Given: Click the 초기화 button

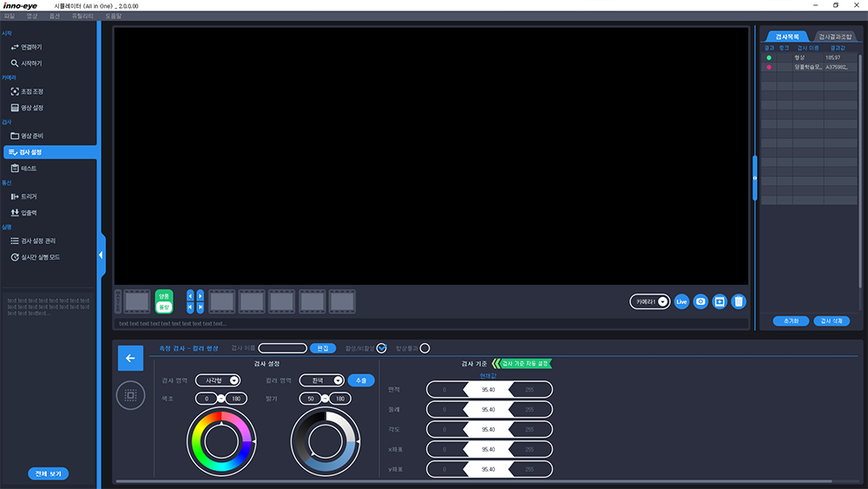Looking at the screenshot, I should click(791, 321).
